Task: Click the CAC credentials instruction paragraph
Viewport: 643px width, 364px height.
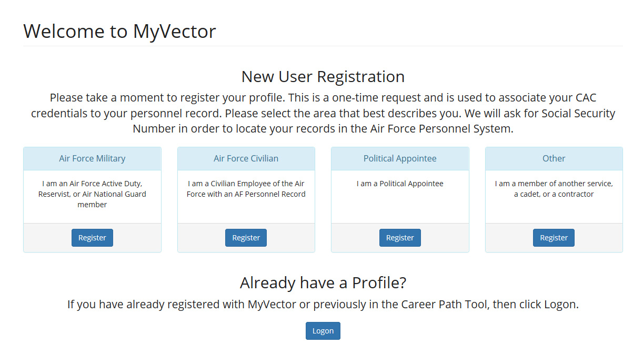Action: point(321,113)
